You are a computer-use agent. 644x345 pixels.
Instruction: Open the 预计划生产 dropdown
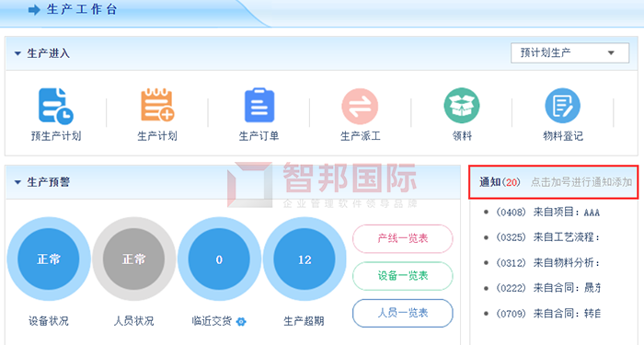[569, 53]
